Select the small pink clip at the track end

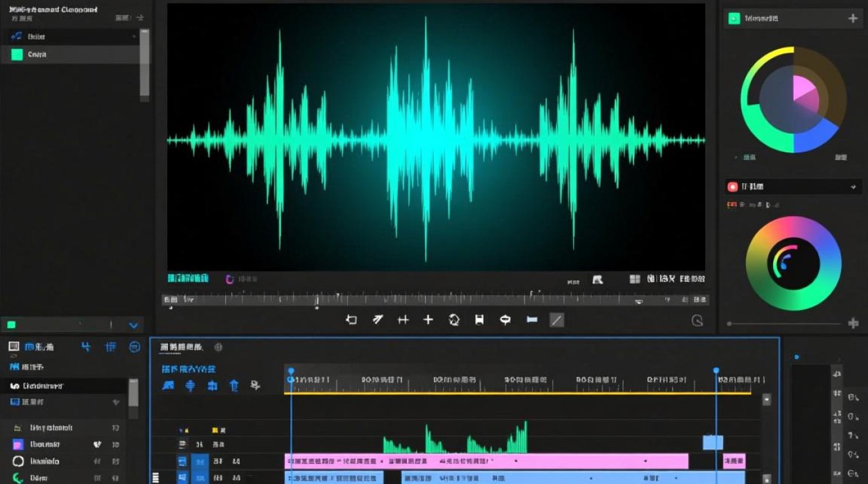coord(734,461)
